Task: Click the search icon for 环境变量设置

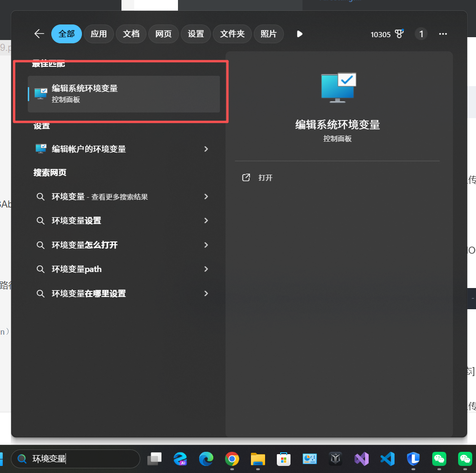Action: 41,220
